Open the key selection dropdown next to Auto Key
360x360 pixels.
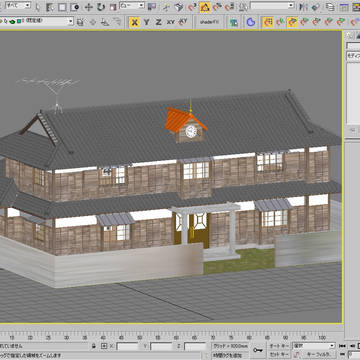pyautogui.click(x=313, y=346)
